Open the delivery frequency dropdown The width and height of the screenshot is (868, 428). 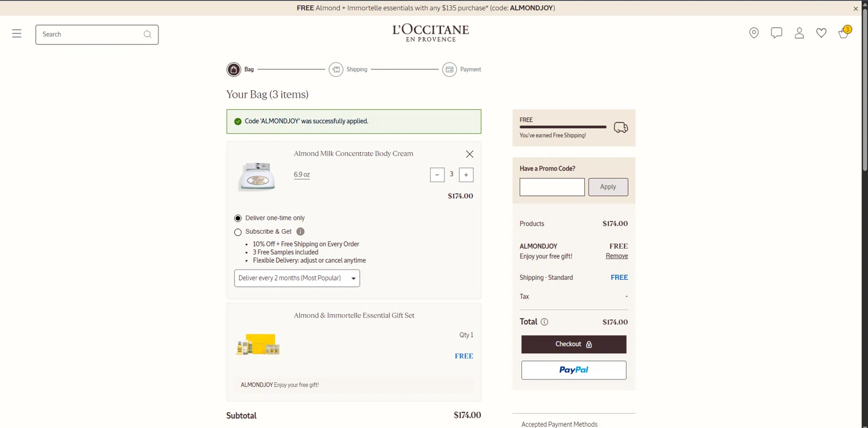pyautogui.click(x=297, y=278)
